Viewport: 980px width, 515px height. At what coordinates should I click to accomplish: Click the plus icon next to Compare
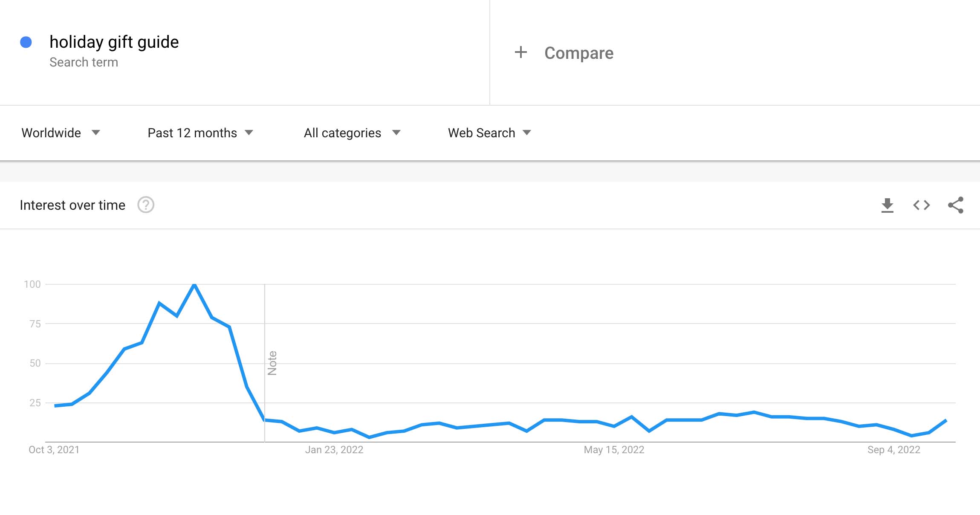point(521,52)
